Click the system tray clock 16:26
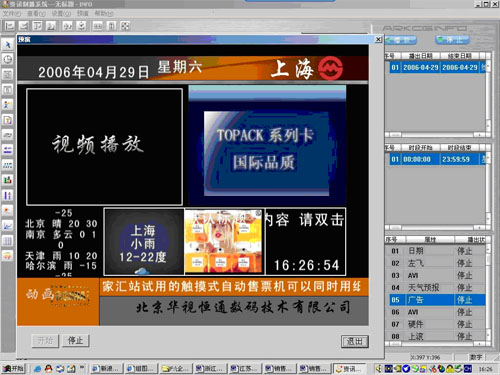The image size is (500, 375). 486,369
